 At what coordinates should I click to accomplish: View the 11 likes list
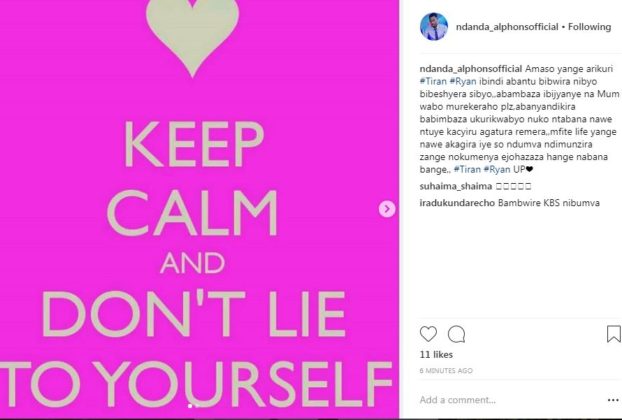436,355
